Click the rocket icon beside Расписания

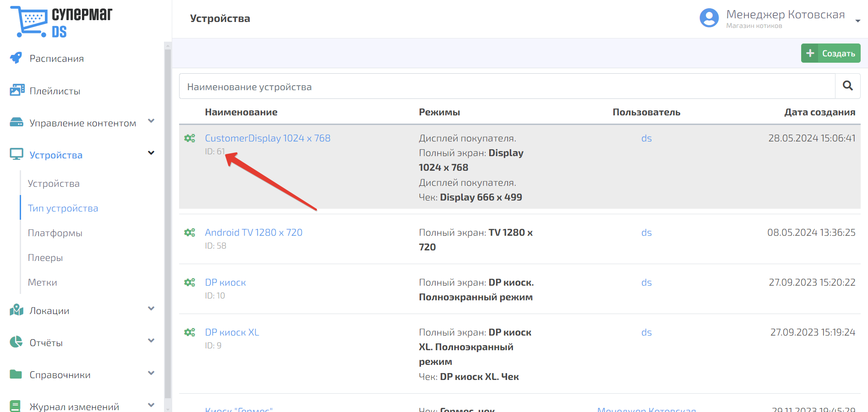pyautogui.click(x=16, y=58)
